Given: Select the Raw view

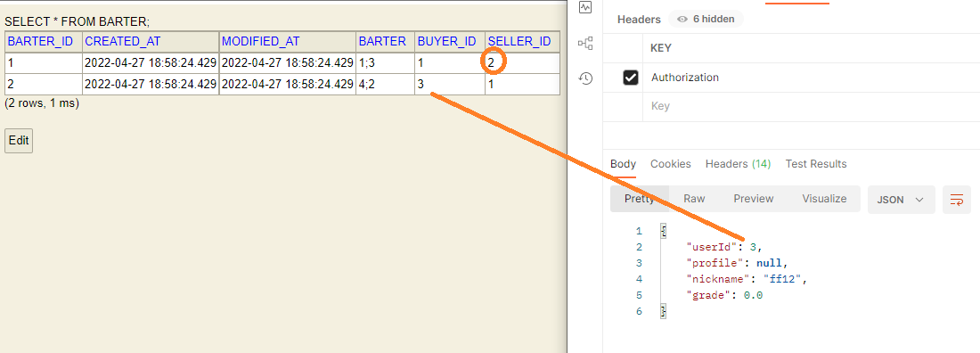Looking at the screenshot, I should [x=694, y=199].
